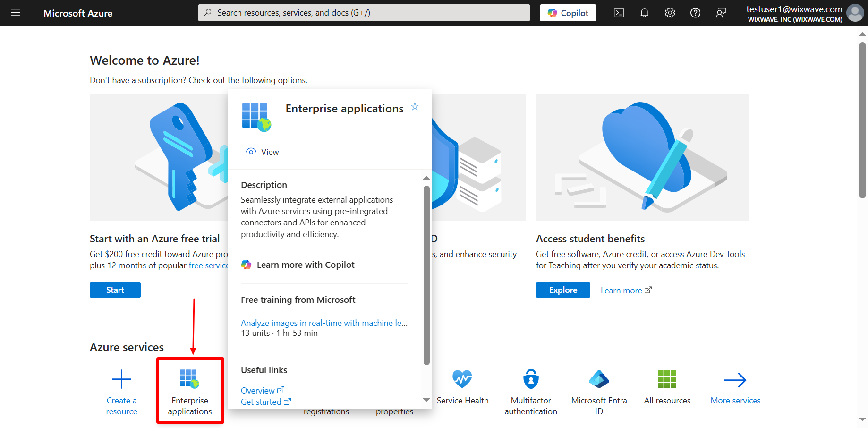The image size is (868, 428).
Task: Click the free services link
Action: (208, 265)
